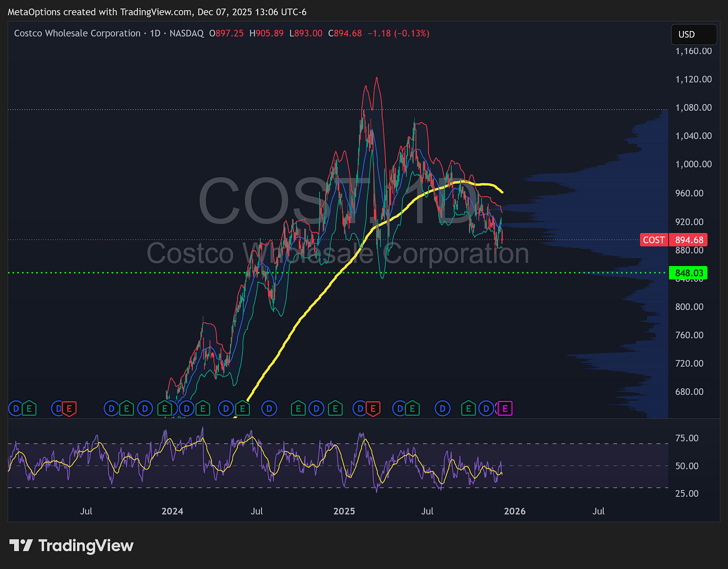Open the 1D interval selector

[155, 33]
